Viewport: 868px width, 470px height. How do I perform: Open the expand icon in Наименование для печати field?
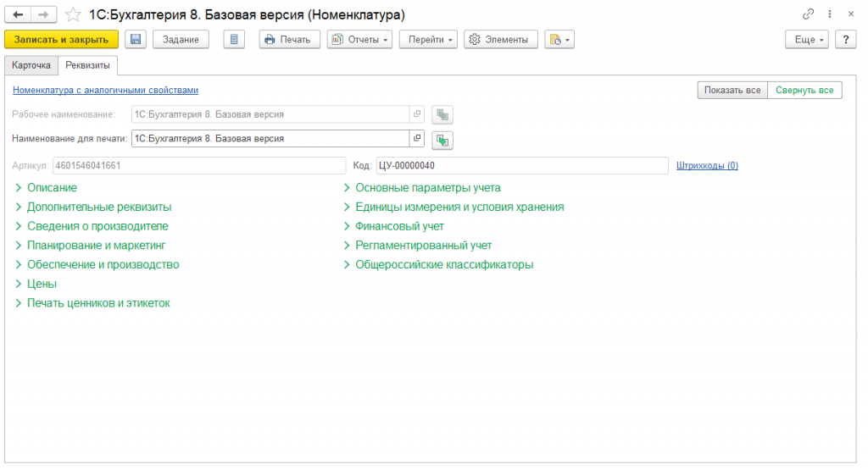[417, 138]
